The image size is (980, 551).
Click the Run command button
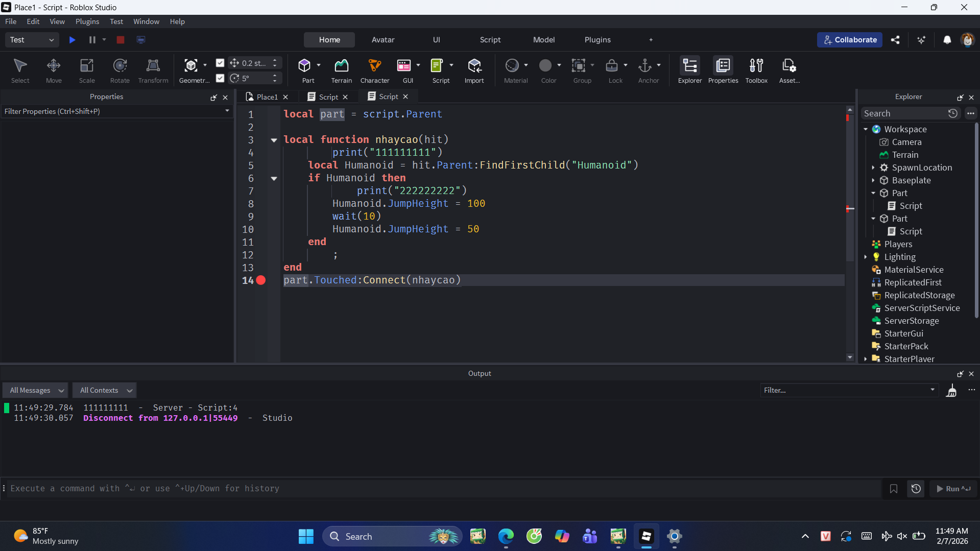click(x=953, y=489)
